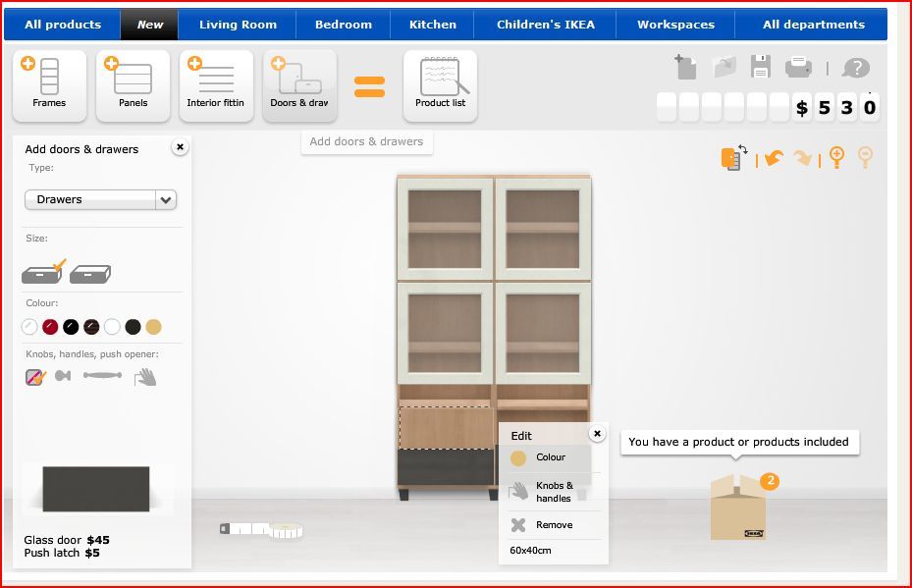Close the Add doors & drawers panel

tap(181, 147)
